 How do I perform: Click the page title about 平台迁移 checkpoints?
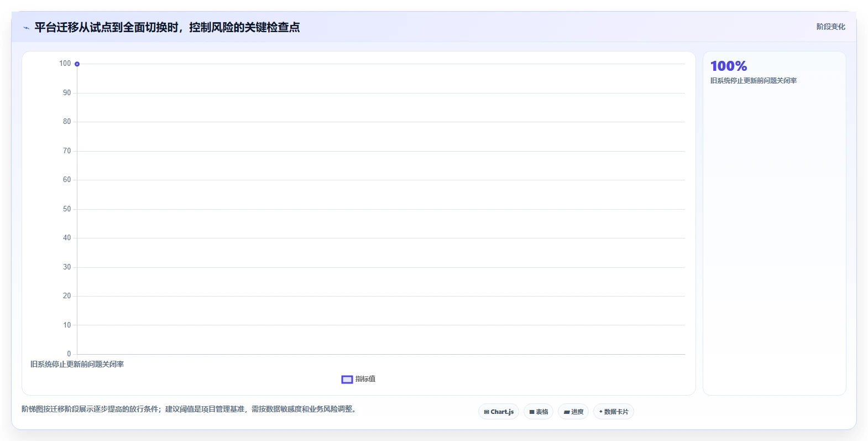[x=167, y=27]
